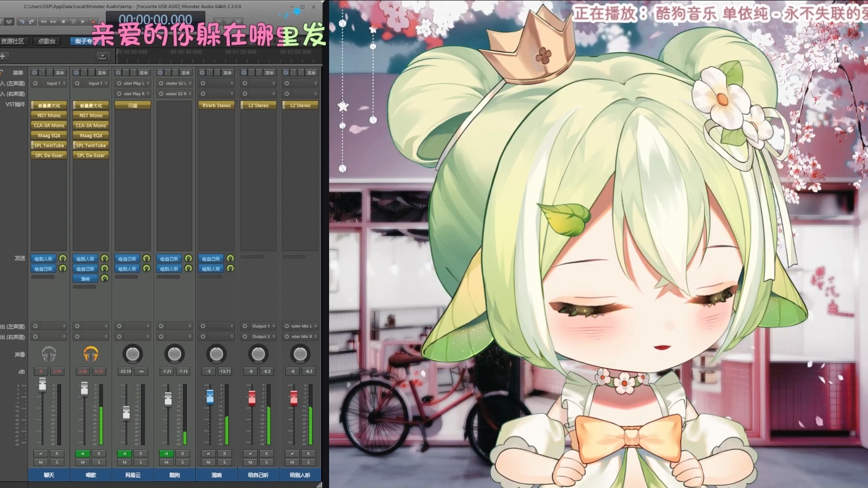Click the red record button
This screenshot has width=868, height=488.
pyautogui.click(x=93, y=22)
